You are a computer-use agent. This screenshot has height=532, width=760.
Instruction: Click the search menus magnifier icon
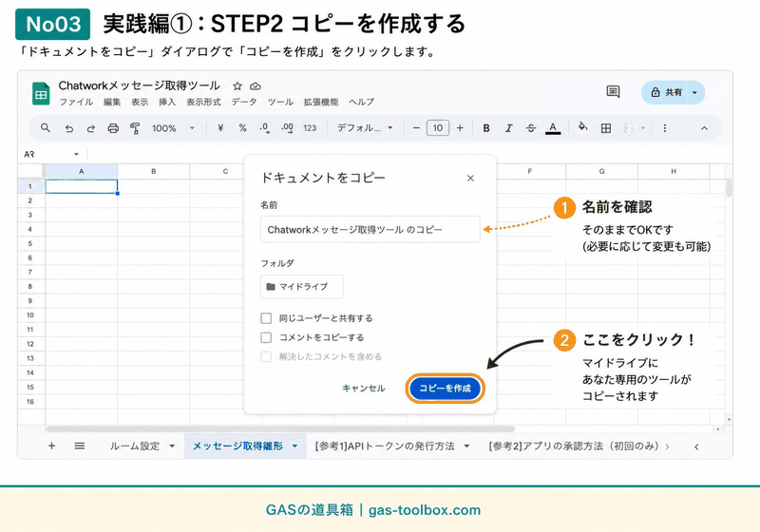point(45,128)
